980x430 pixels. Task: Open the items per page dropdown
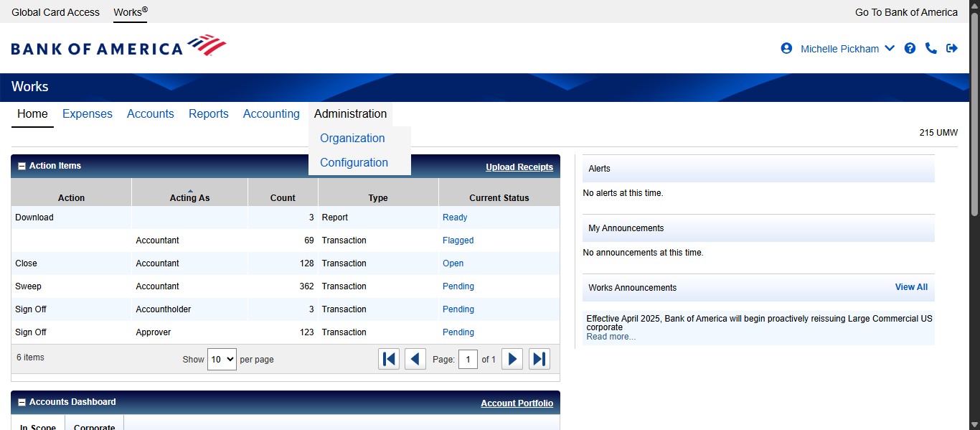click(222, 359)
